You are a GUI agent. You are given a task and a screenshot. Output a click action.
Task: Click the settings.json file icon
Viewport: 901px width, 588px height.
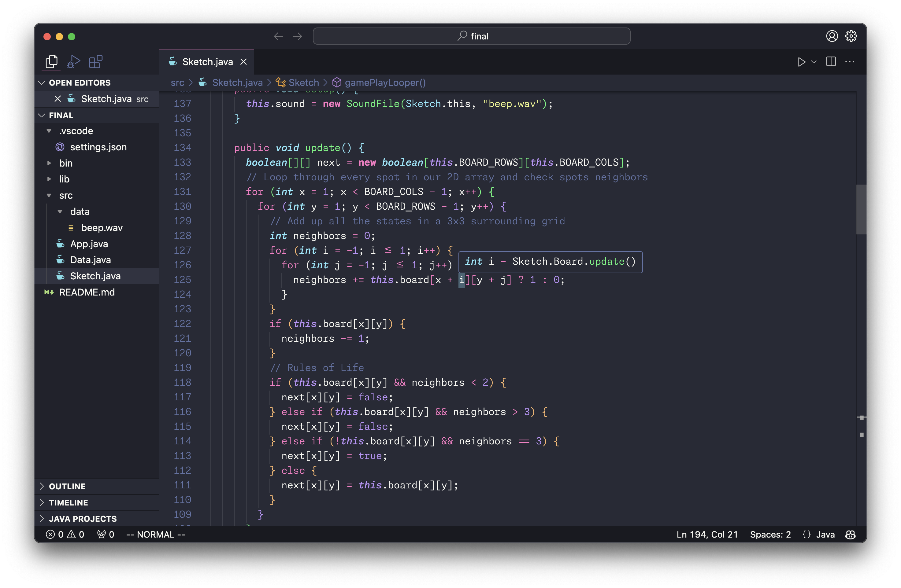pyautogui.click(x=60, y=147)
